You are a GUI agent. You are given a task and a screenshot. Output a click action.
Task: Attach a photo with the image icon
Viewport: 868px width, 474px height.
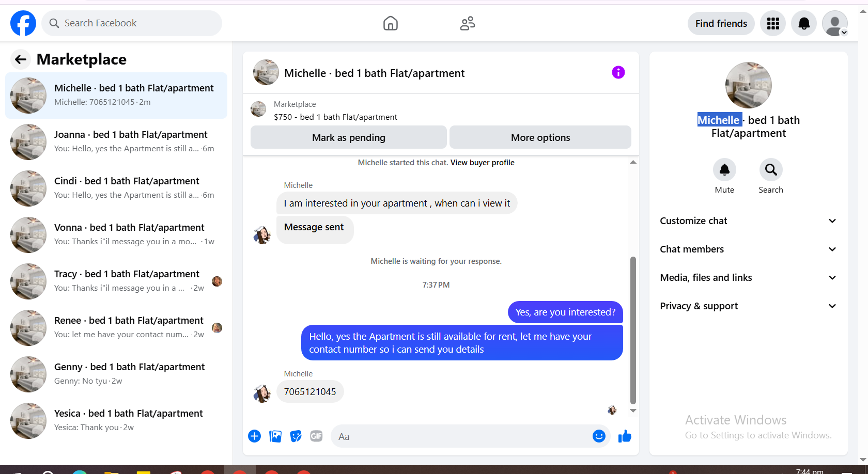(275, 436)
